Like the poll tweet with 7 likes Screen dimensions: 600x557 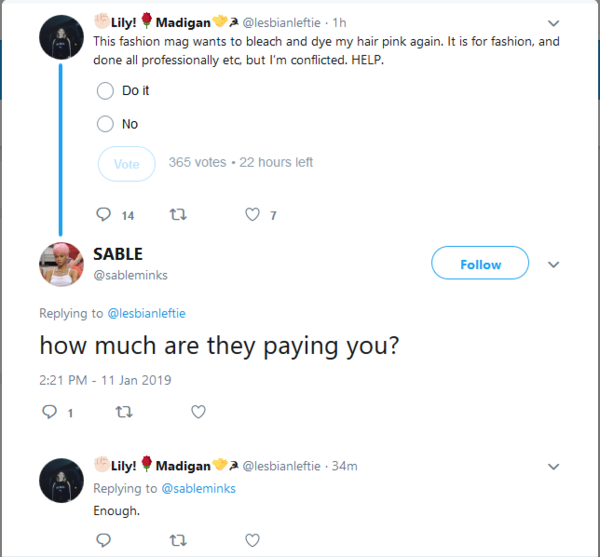coord(253,214)
